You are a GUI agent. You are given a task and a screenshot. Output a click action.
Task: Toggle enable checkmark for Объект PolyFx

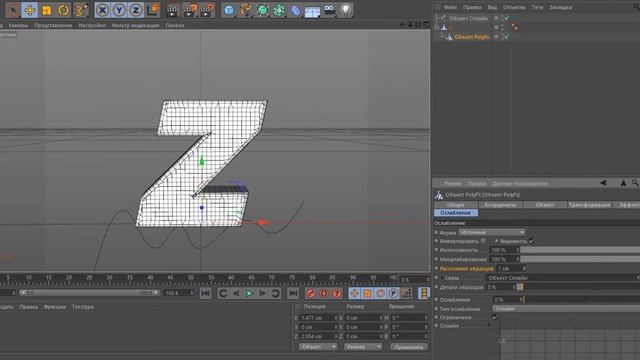[x=507, y=37]
